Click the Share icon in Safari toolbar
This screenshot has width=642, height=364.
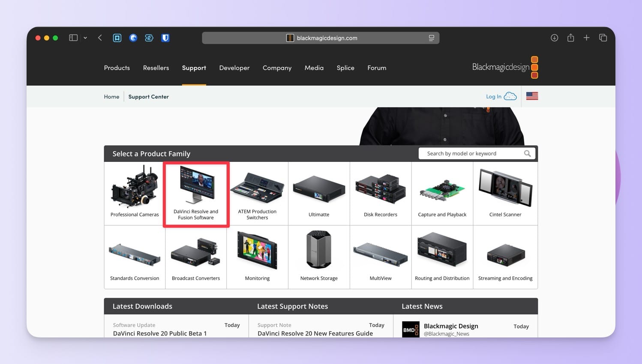pyautogui.click(x=570, y=38)
